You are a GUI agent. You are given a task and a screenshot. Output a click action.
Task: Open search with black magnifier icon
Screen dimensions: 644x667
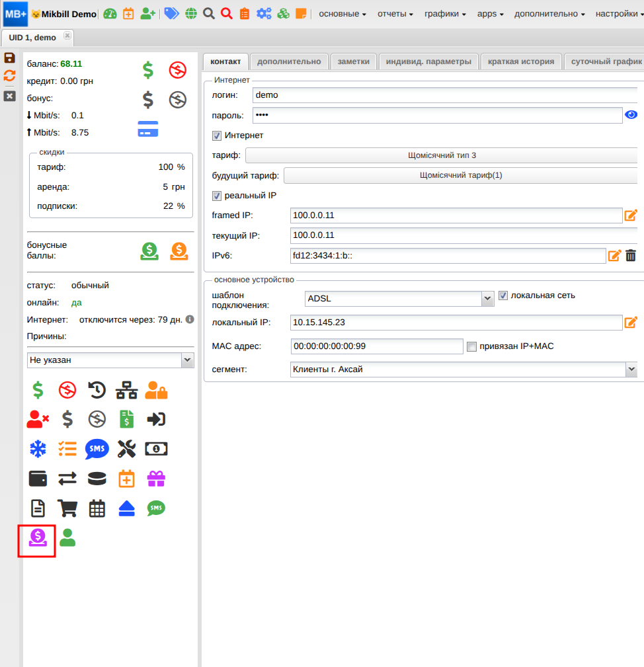coord(208,14)
